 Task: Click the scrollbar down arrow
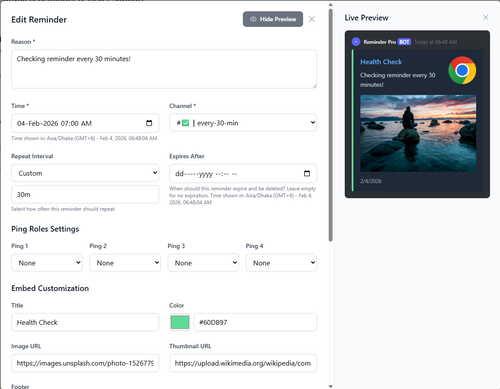click(330, 386)
